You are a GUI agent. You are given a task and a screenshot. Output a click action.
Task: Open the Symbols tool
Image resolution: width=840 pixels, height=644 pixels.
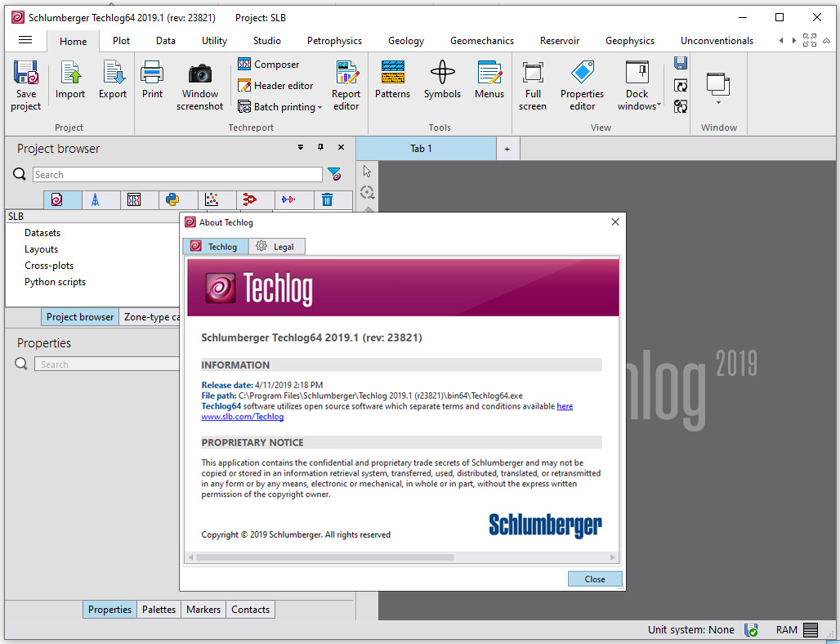pos(442,84)
